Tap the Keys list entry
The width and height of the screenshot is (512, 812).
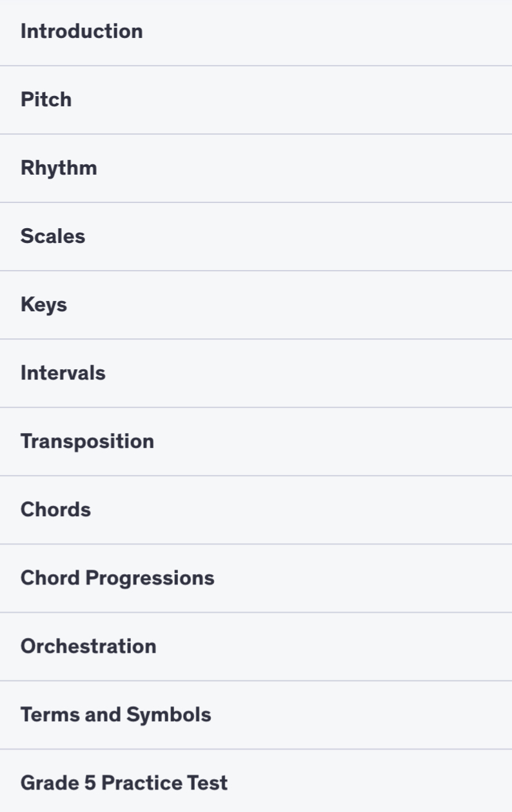(256, 305)
